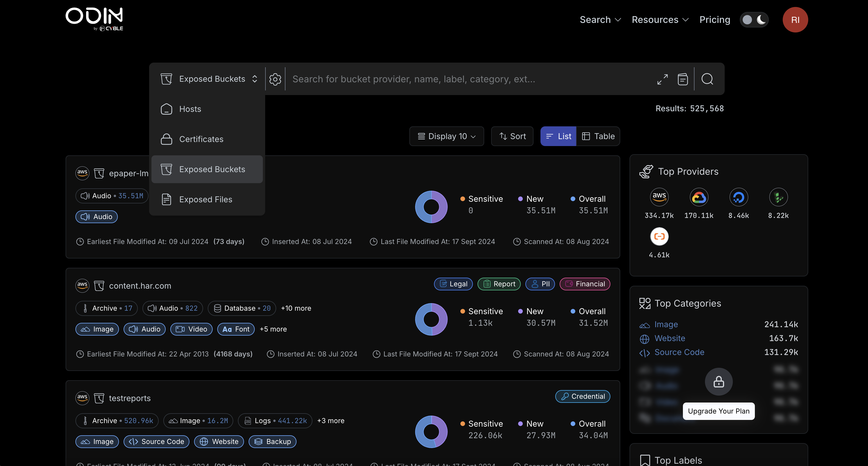Click the Video category chip
868x466 pixels.
[191, 329]
